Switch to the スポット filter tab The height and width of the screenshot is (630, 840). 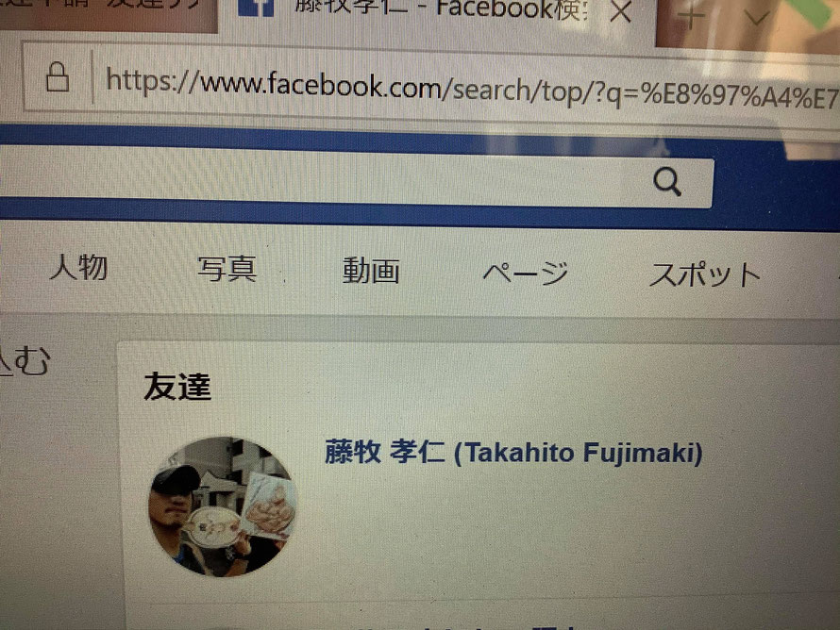pyautogui.click(x=704, y=275)
